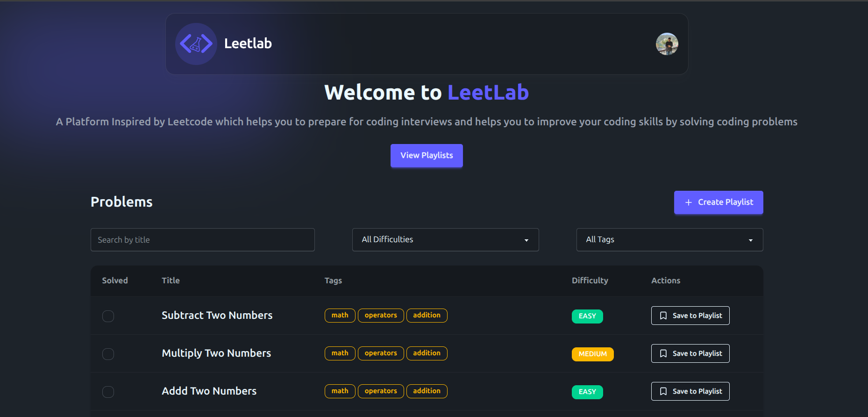The width and height of the screenshot is (868, 417).
Task: Click the Tags column header
Action: click(x=333, y=280)
